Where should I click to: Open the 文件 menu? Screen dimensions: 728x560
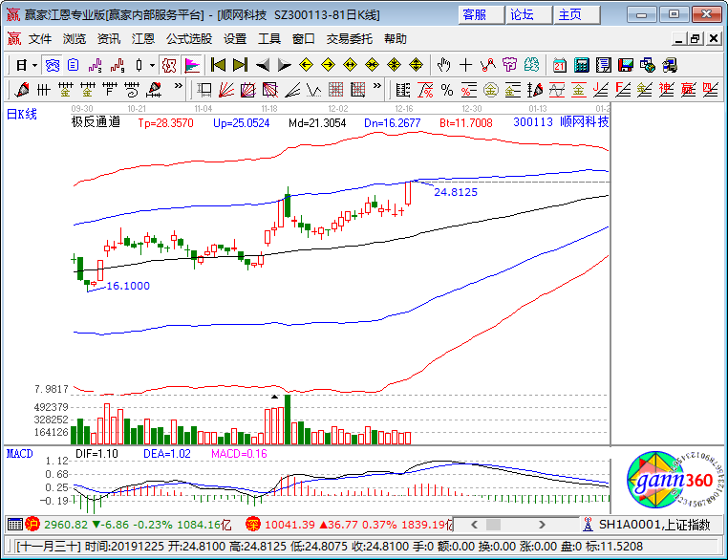click(40, 39)
